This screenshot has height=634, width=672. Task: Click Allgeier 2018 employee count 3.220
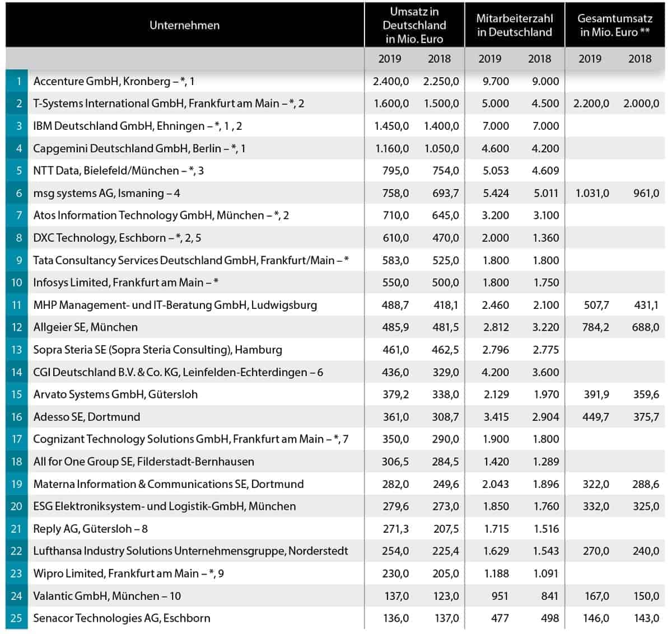click(546, 327)
